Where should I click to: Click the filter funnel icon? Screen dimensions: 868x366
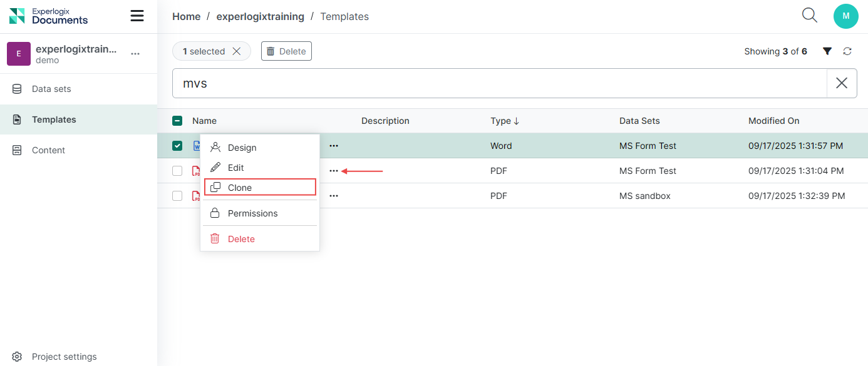coord(827,51)
